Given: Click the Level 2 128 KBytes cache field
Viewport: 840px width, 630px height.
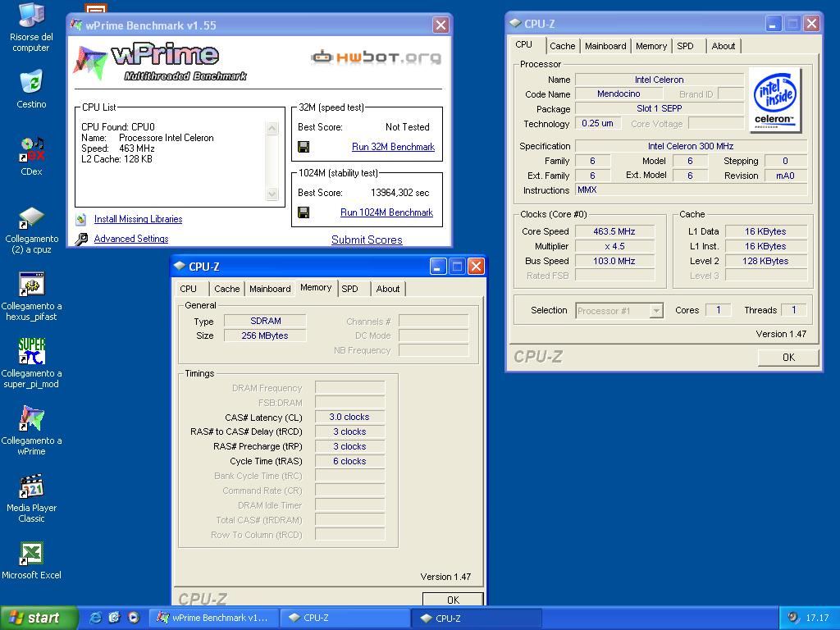Looking at the screenshot, I should pyautogui.click(x=765, y=261).
